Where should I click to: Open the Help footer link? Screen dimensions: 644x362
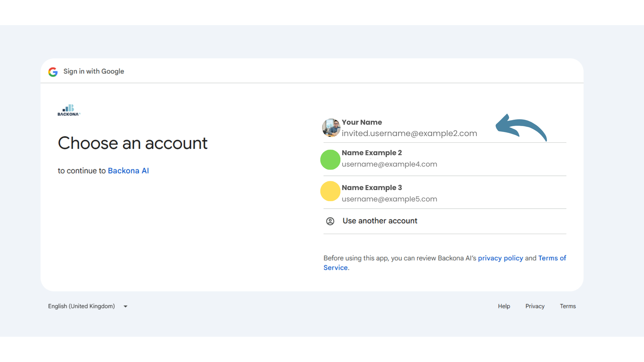[504, 306]
